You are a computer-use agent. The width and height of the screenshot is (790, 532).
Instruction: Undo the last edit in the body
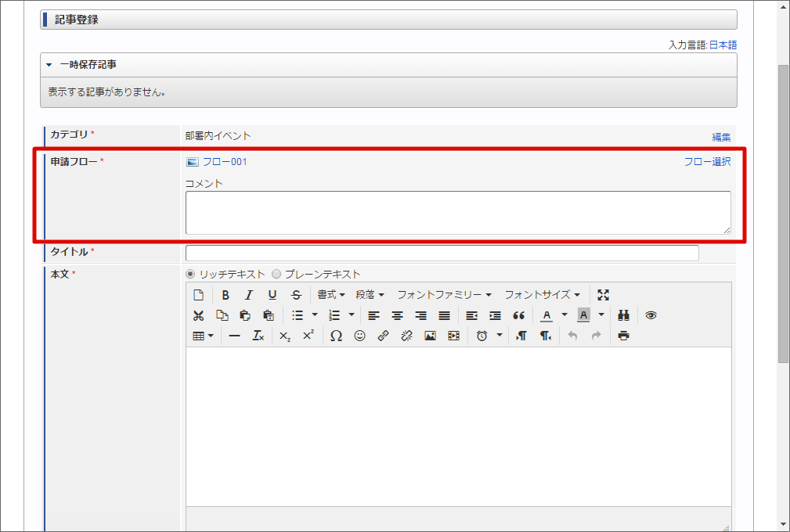[572, 336]
